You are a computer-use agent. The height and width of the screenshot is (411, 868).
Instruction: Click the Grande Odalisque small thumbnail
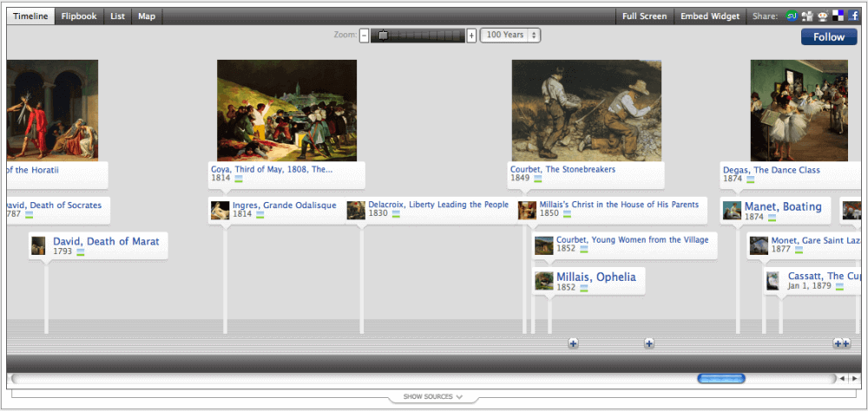pyautogui.click(x=220, y=210)
